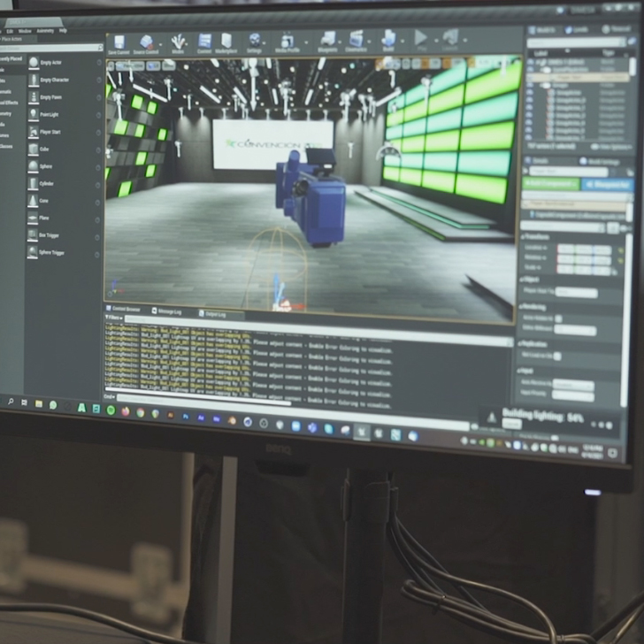This screenshot has width=644, height=644.
Task: Click the World Outliner search field
Action: click(576, 42)
